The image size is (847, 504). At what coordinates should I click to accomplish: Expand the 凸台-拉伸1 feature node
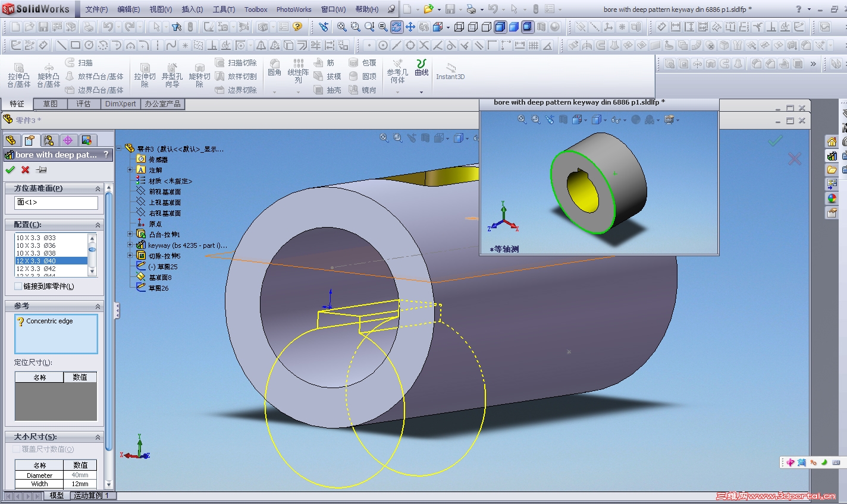click(x=130, y=234)
